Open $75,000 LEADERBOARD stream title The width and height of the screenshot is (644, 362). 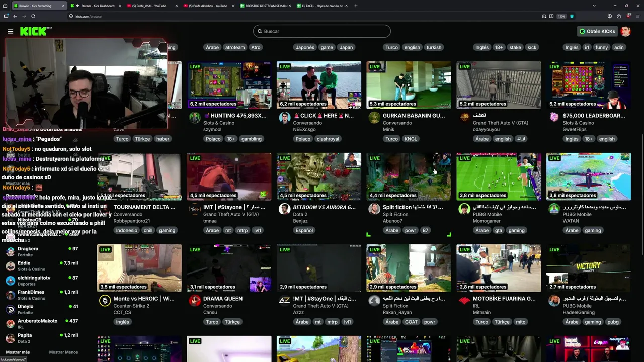pyautogui.click(x=594, y=116)
